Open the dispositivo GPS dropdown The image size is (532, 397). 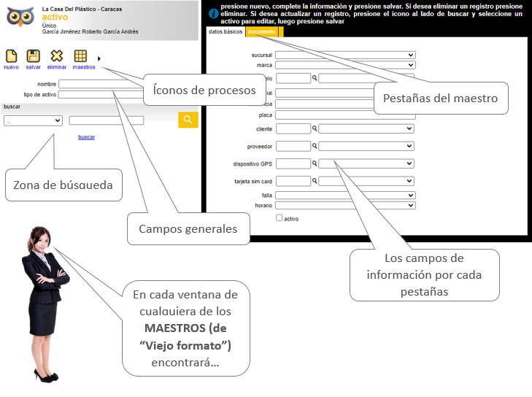(x=366, y=163)
